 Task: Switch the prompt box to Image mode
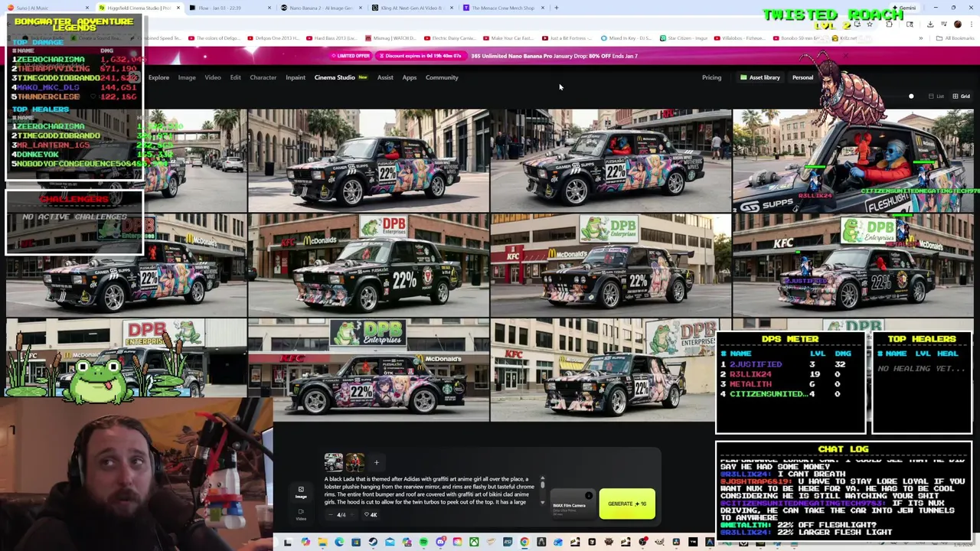coord(301,492)
